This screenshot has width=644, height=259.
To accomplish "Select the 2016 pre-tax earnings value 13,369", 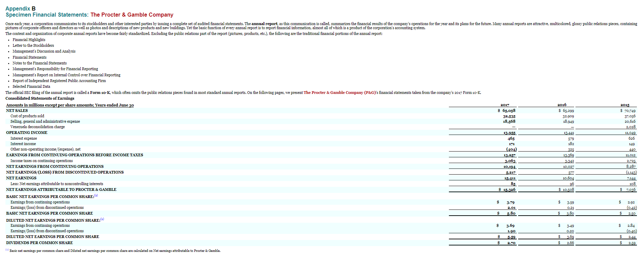I will point(568,155).
